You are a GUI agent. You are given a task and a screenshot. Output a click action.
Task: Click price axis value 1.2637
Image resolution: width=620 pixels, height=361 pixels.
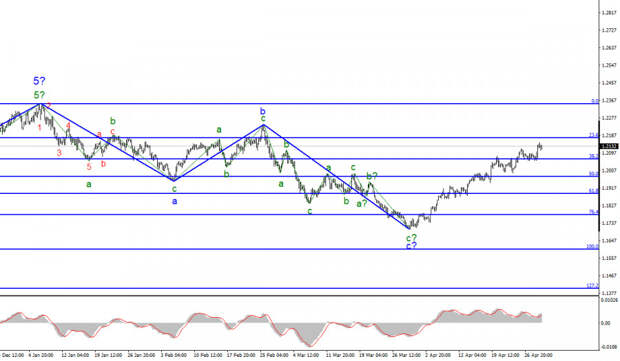(609, 48)
